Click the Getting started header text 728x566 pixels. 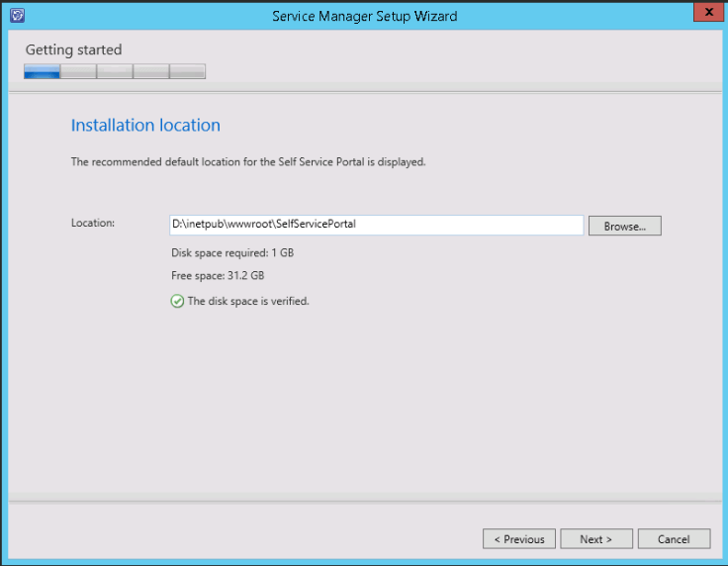tap(73, 49)
